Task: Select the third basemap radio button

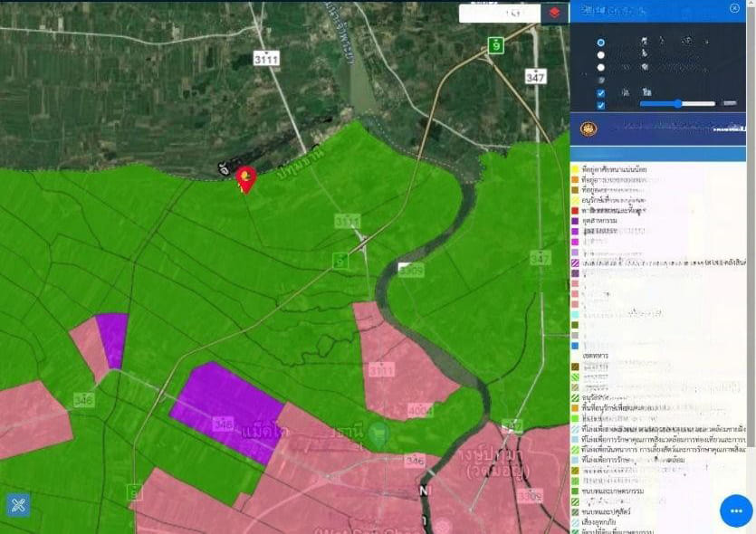Action: coord(601,67)
